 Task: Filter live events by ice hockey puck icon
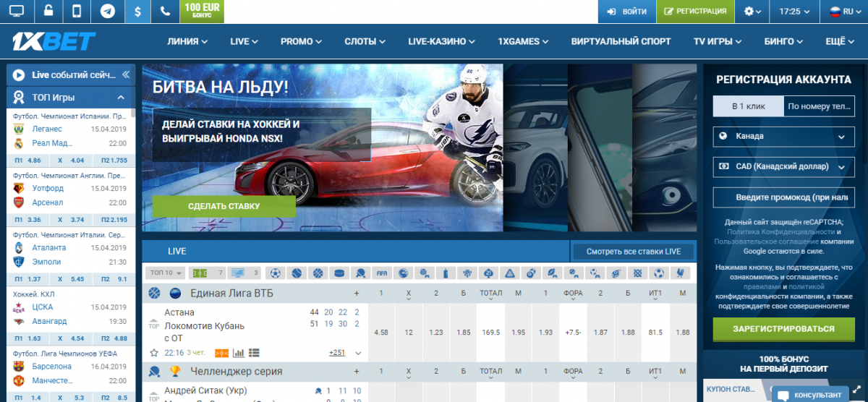coord(339,273)
